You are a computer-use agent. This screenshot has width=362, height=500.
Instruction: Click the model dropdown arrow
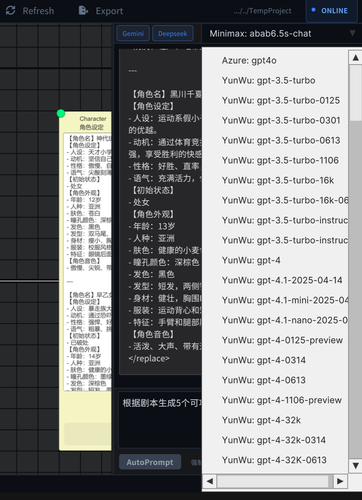pos(352,33)
